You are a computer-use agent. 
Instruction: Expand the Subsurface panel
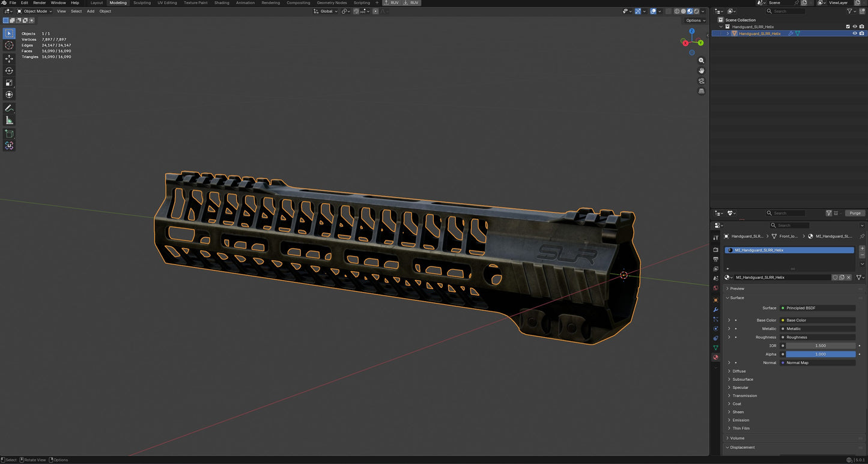(742, 379)
